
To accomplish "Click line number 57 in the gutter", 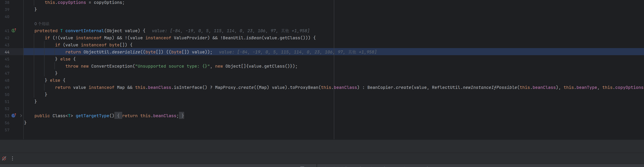I will (7, 130).
